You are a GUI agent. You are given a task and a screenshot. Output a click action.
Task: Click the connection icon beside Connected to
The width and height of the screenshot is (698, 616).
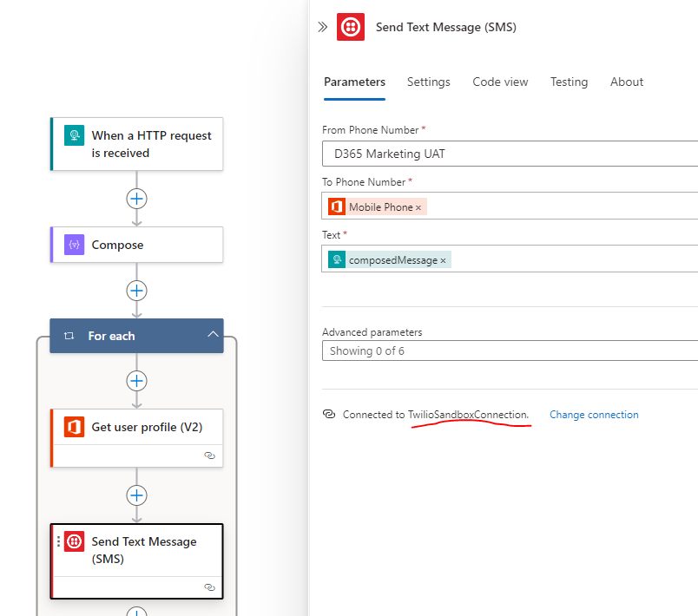click(329, 415)
